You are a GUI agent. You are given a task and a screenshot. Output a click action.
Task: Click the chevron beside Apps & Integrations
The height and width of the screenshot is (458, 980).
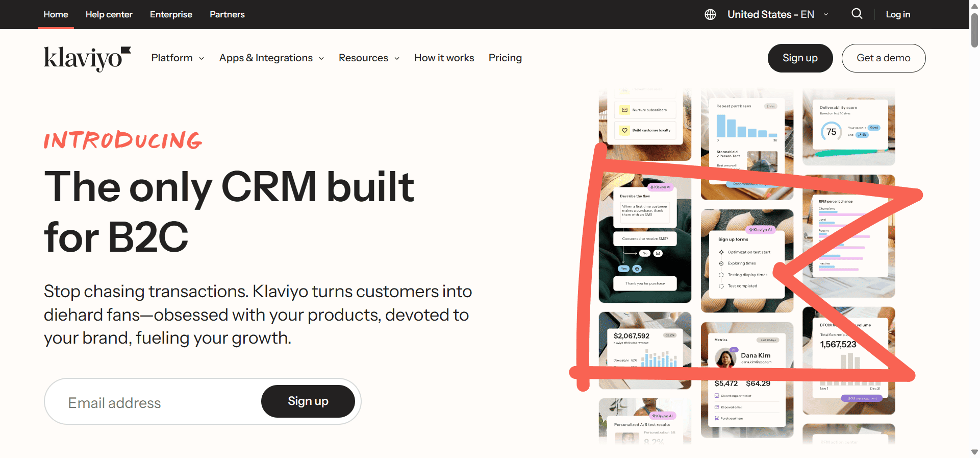point(321,59)
